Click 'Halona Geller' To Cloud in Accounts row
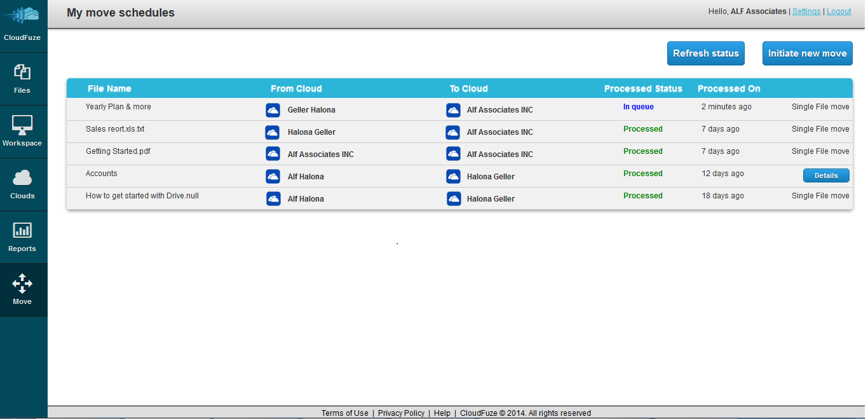The height and width of the screenshot is (419, 868). [491, 177]
